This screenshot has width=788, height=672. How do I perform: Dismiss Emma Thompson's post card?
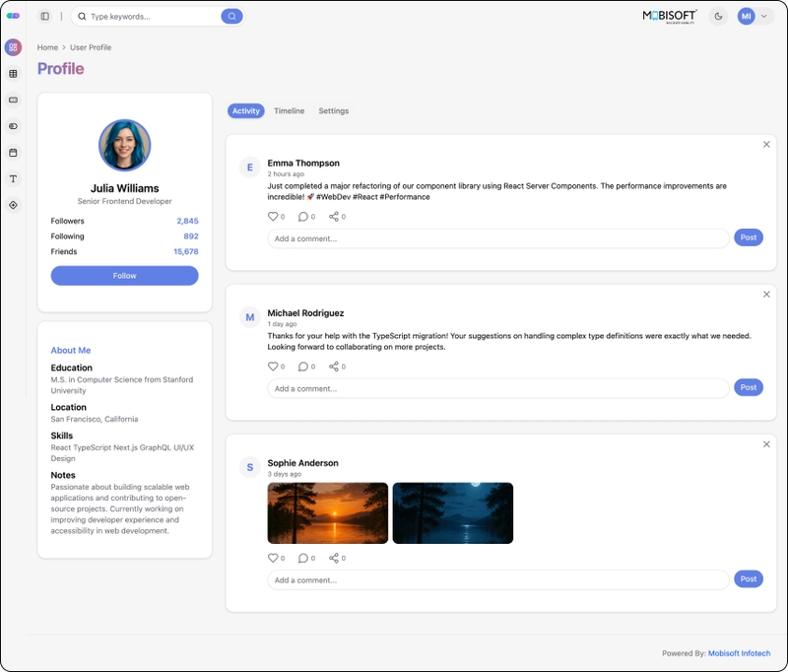coord(766,144)
